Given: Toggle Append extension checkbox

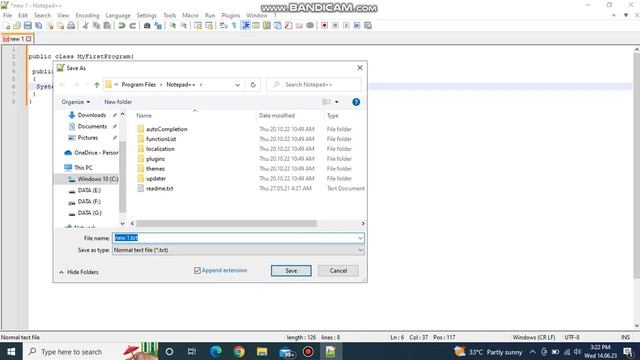Looking at the screenshot, I should coord(197,270).
